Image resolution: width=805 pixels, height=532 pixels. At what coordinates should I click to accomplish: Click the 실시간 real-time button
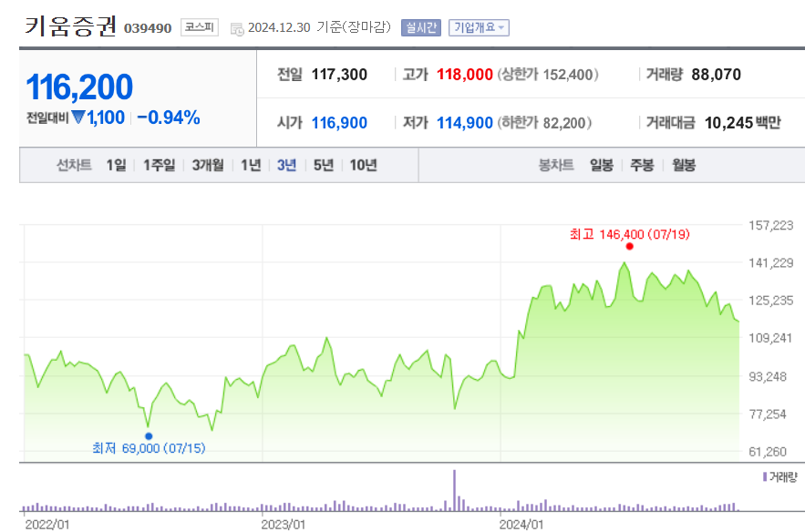[x=421, y=27]
